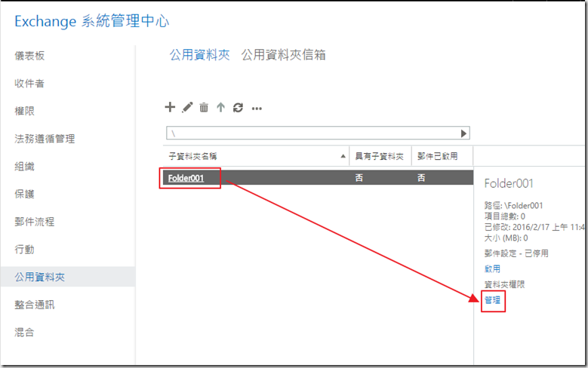Viewport: 588px width, 368px height.
Task: Click the pencil edit icon
Action: [187, 108]
